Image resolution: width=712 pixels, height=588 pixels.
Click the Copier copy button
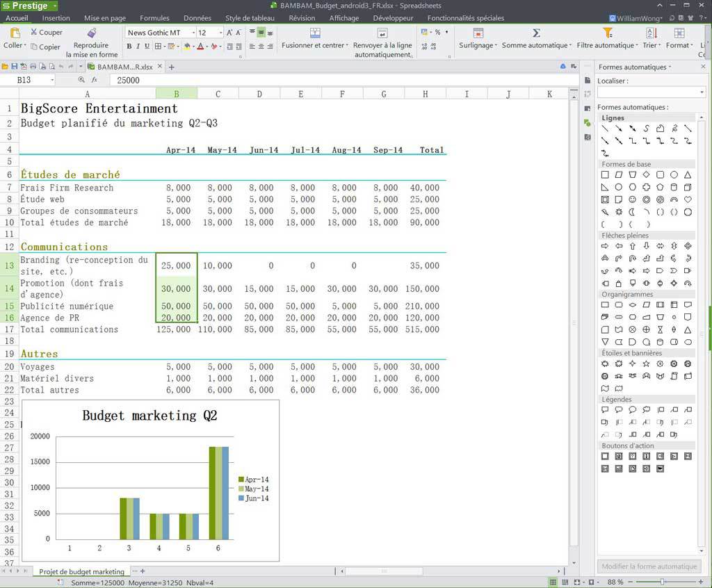(x=45, y=47)
